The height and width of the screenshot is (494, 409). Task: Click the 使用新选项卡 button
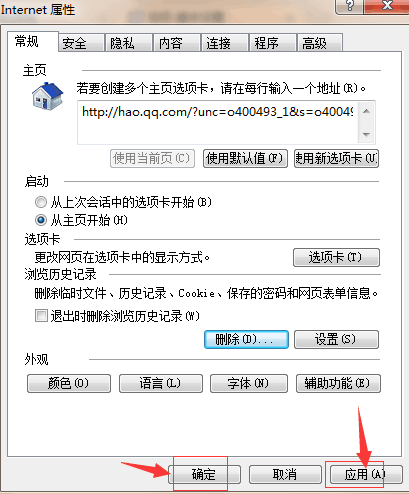(x=336, y=158)
